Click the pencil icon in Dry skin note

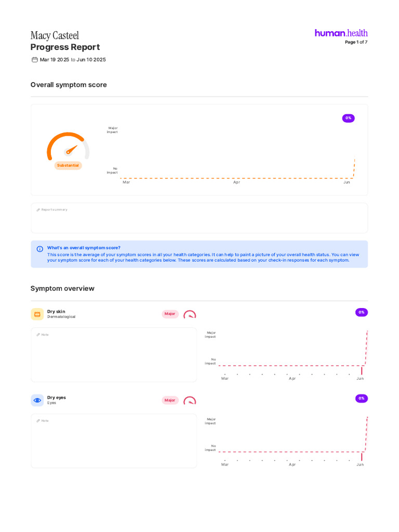click(38, 335)
